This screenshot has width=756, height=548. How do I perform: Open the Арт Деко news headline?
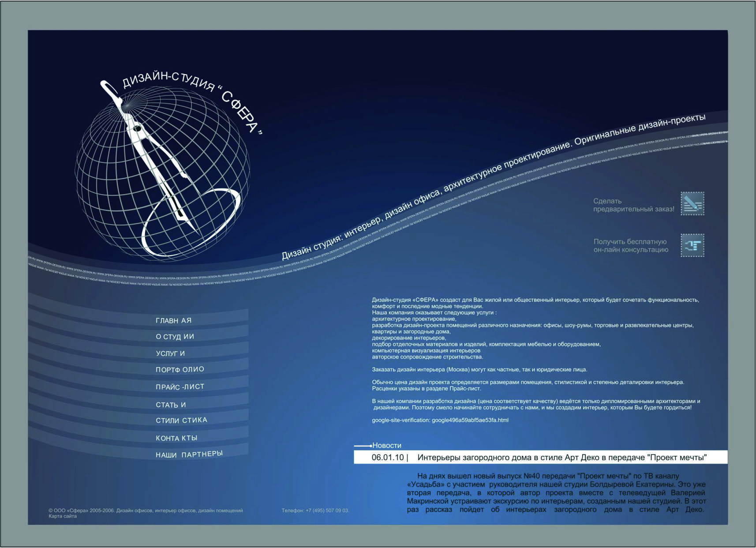(562, 458)
